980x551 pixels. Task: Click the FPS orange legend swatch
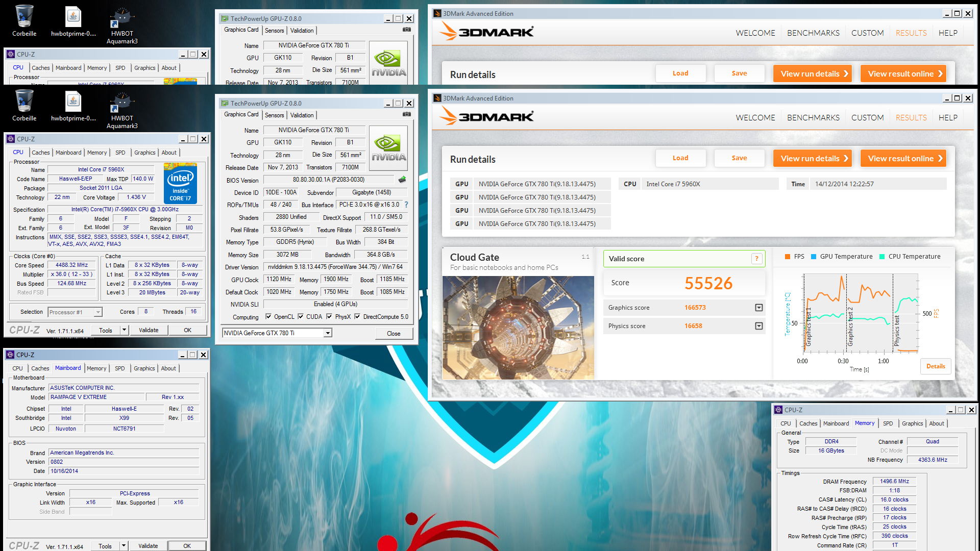click(788, 257)
